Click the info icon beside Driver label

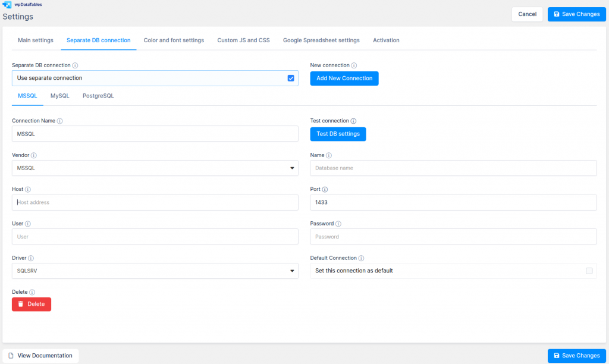click(31, 258)
